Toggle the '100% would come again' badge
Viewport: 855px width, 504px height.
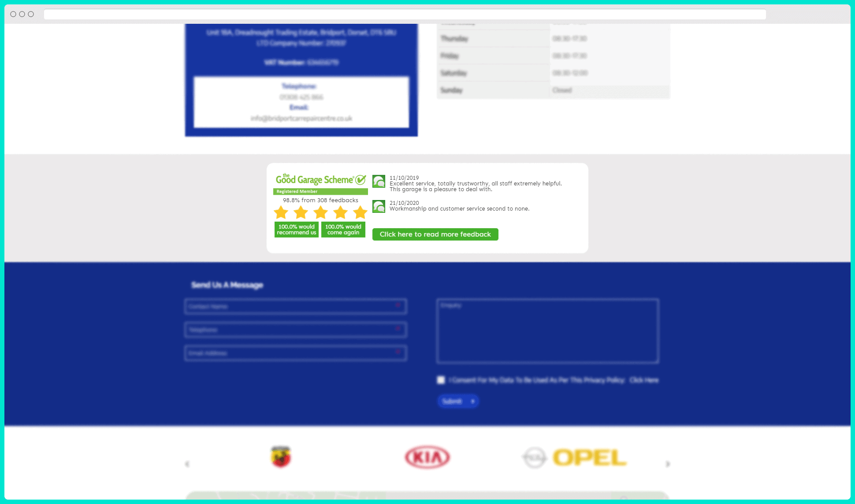pyautogui.click(x=342, y=229)
